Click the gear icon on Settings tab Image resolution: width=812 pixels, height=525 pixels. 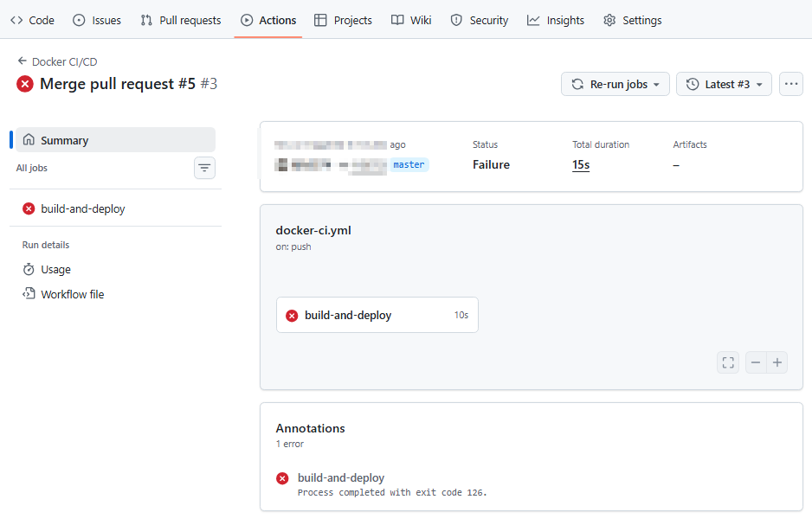[609, 20]
